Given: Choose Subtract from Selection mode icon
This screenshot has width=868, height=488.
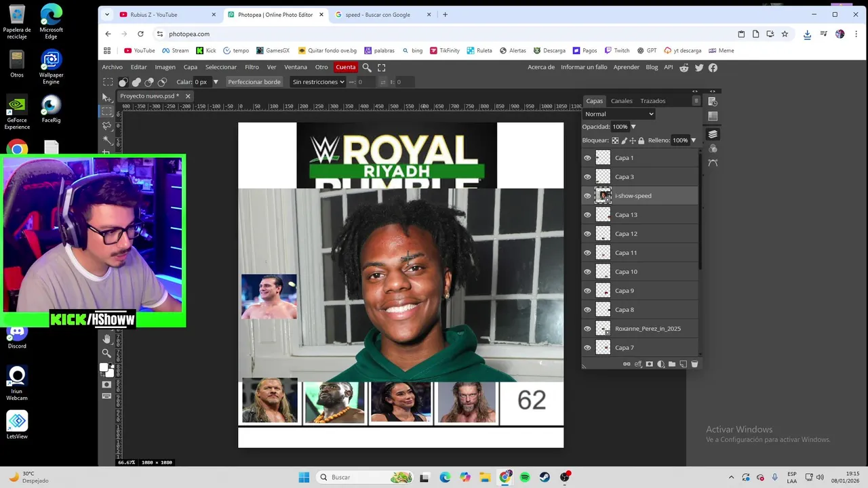Looking at the screenshot, I should coord(149,82).
